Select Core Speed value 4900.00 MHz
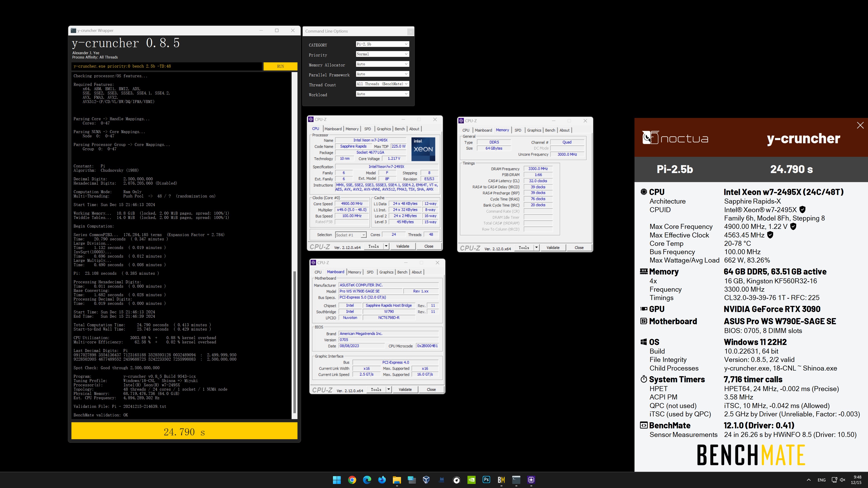The width and height of the screenshot is (868, 488). click(351, 204)
